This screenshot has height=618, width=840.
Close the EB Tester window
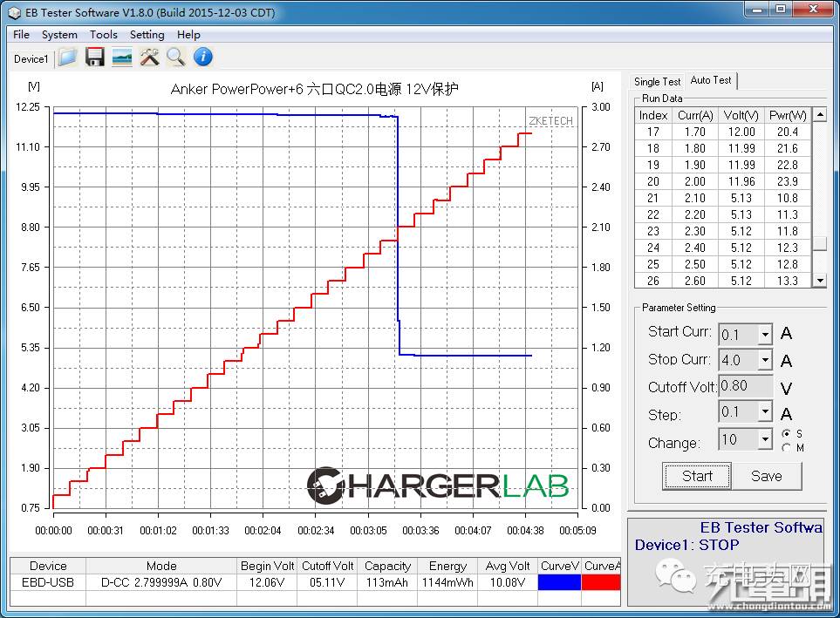point(813,9)
